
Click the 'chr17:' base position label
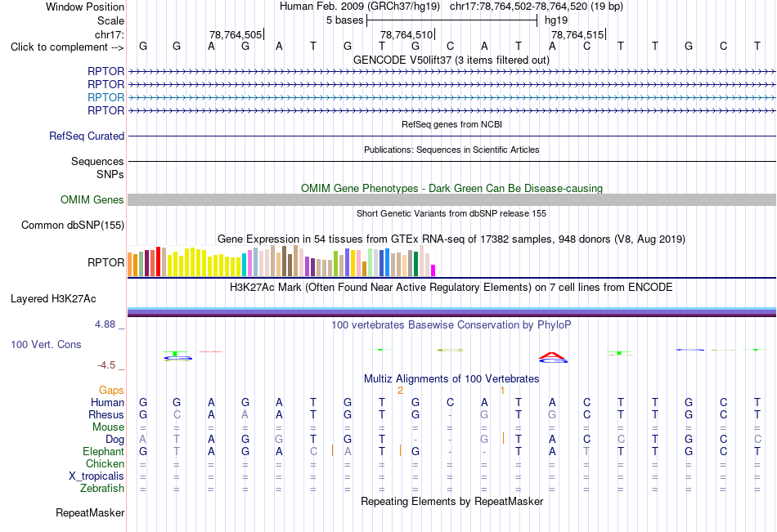point(109,34)
